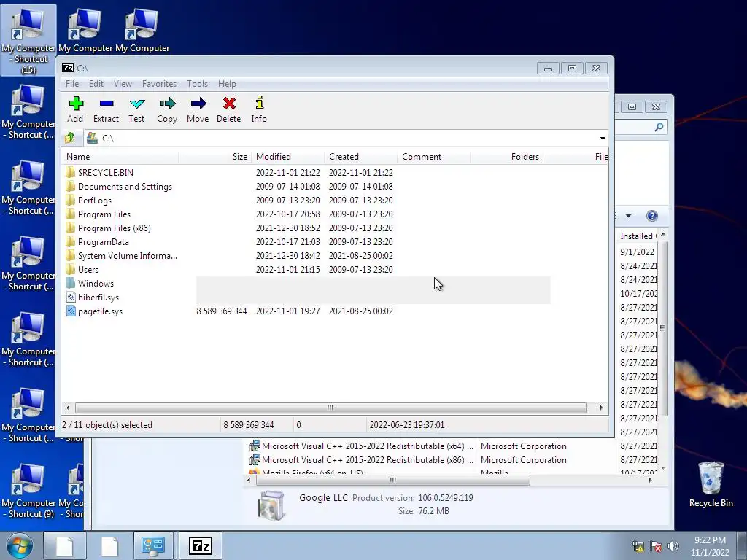This screenshot has width=747, height=560.
Task: Open the Help menu
Action: (x=228, y=84)
